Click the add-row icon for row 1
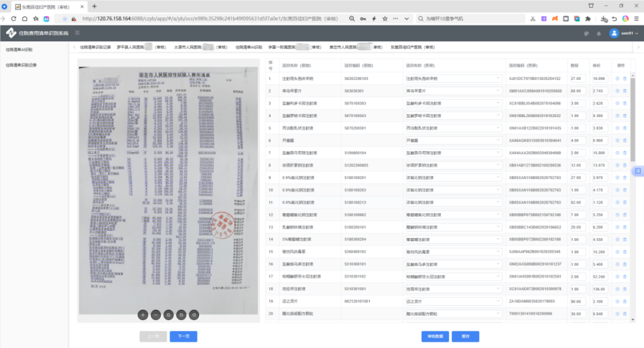The height and width of the screenshot is (348, 644). click(617, 78)
